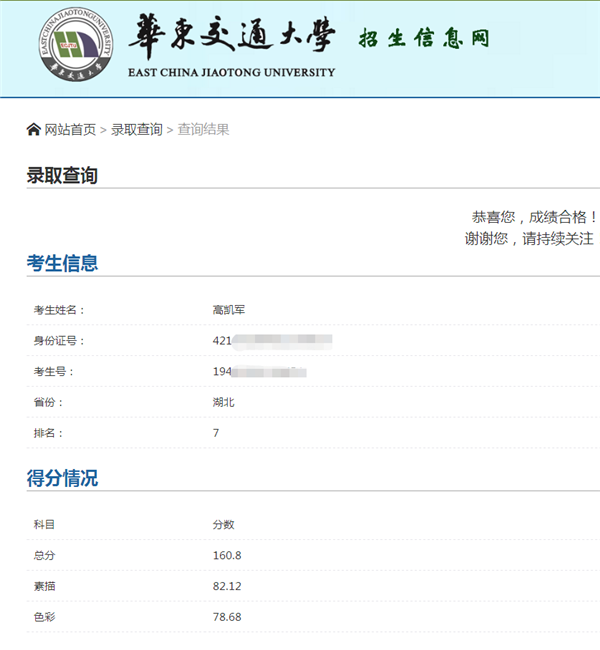Click the 排名 label

(x=49, y=433)
